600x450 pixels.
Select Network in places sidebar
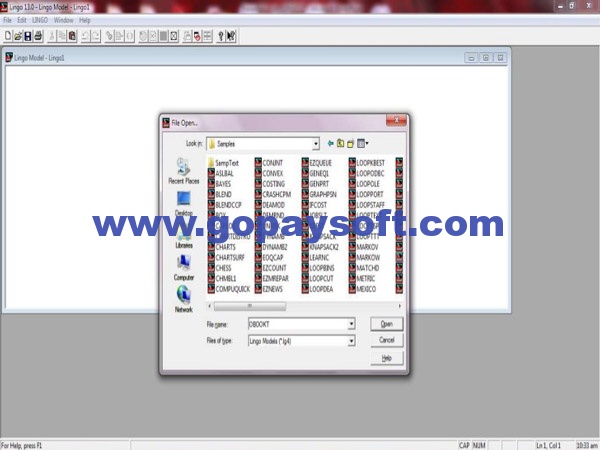(x=184, y=299)
